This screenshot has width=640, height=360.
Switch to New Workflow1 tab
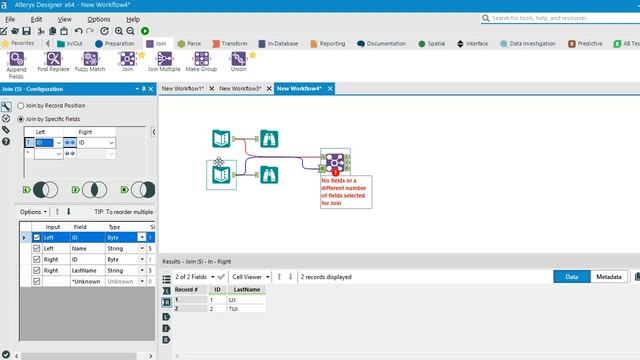pyautogui.click(x=182, y=89)
